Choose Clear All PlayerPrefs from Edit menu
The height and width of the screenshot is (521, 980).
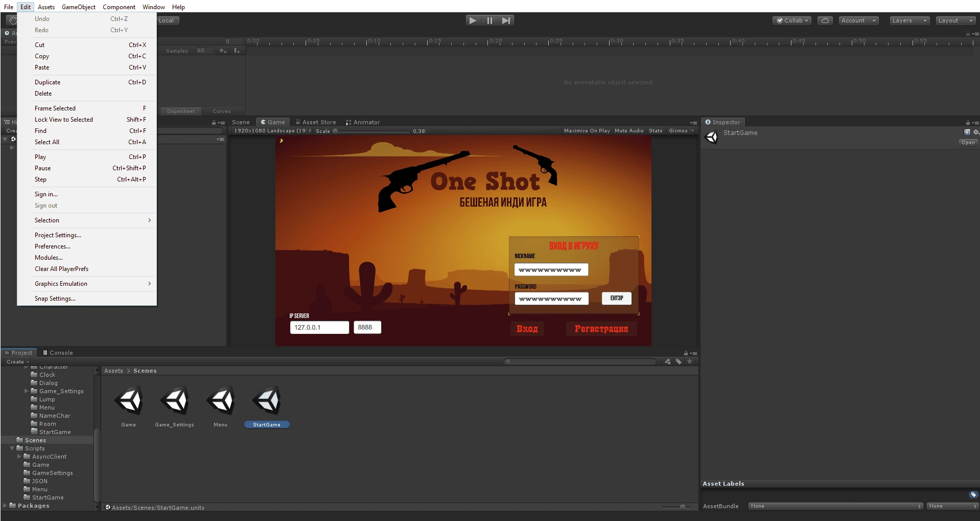click(87, 269)
